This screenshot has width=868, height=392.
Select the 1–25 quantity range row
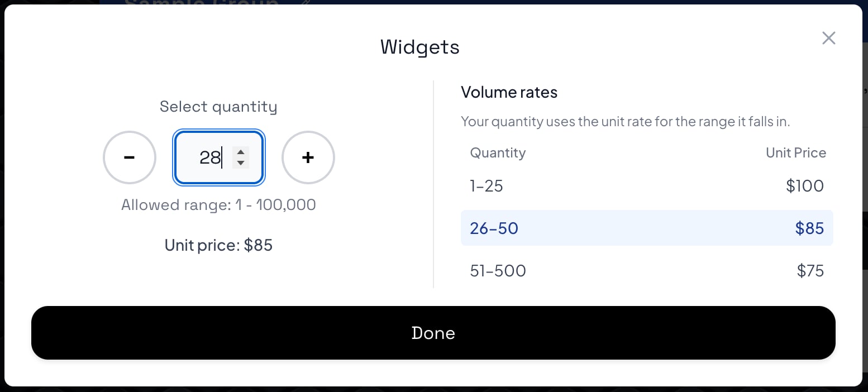[x=647, y=186]
